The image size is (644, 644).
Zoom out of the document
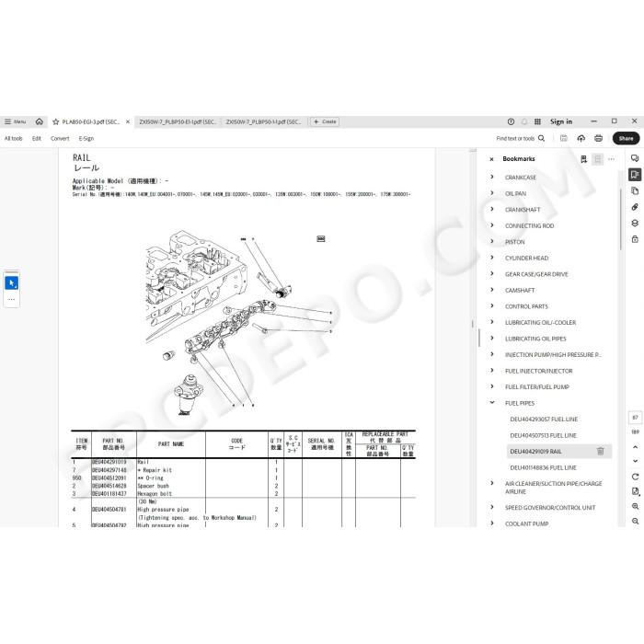(x=635, y=522)
